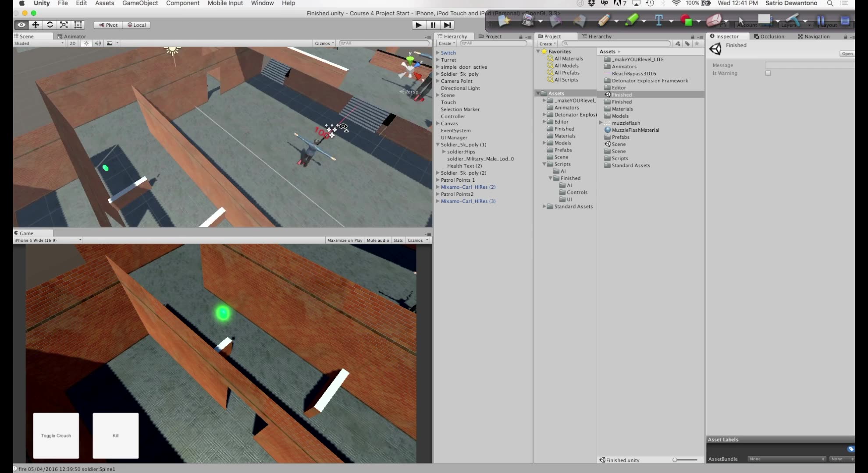
Task: Select the Rect transform tool
Action: (78, 25)
